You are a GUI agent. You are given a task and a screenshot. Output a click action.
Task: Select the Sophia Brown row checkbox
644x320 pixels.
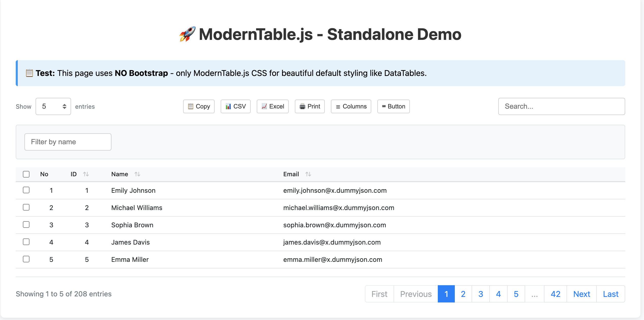26,225
